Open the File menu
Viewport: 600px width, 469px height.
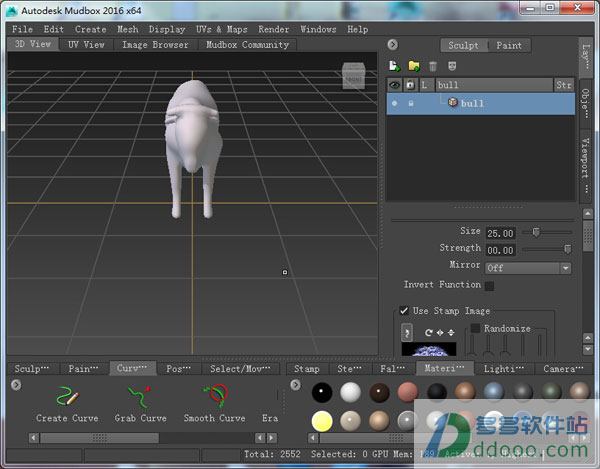click(x=22, y=29)
